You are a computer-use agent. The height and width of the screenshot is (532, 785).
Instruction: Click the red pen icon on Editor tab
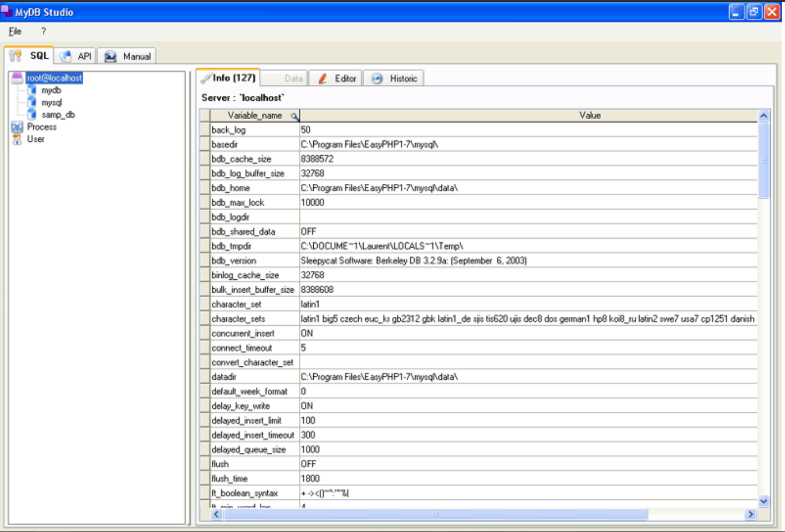[x=323, y=79]
